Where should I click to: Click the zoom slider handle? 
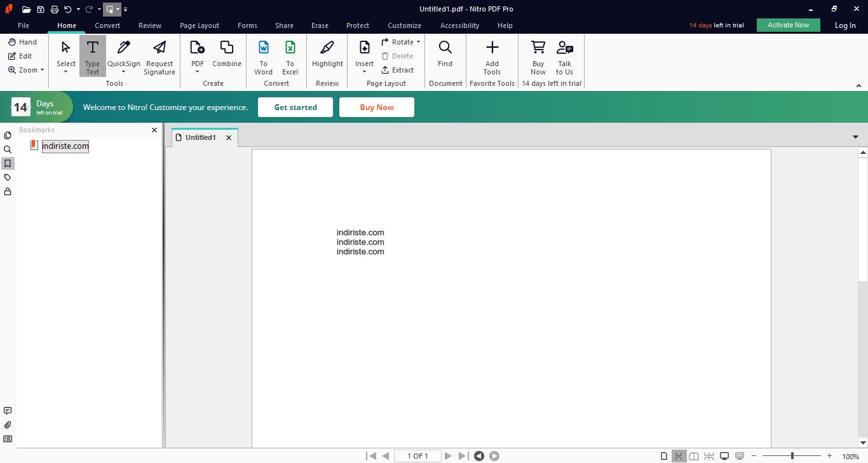pyautogui.click(x=792, y=456)
